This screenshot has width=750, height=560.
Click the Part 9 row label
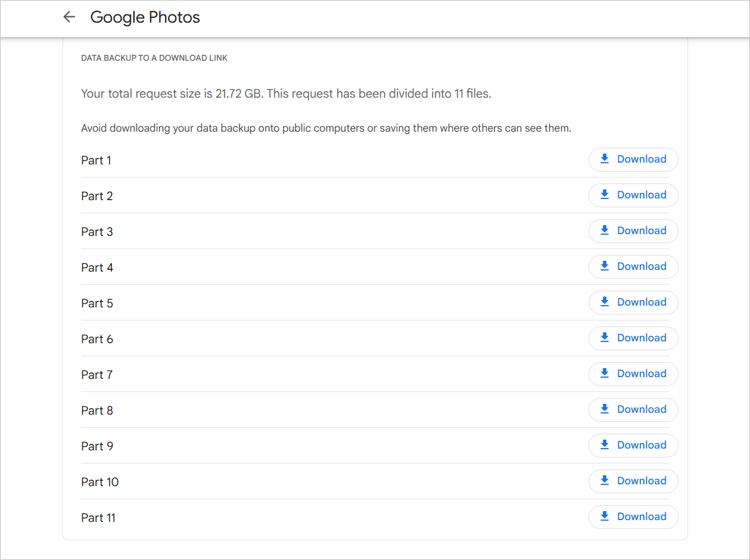(x=97, y=446)
